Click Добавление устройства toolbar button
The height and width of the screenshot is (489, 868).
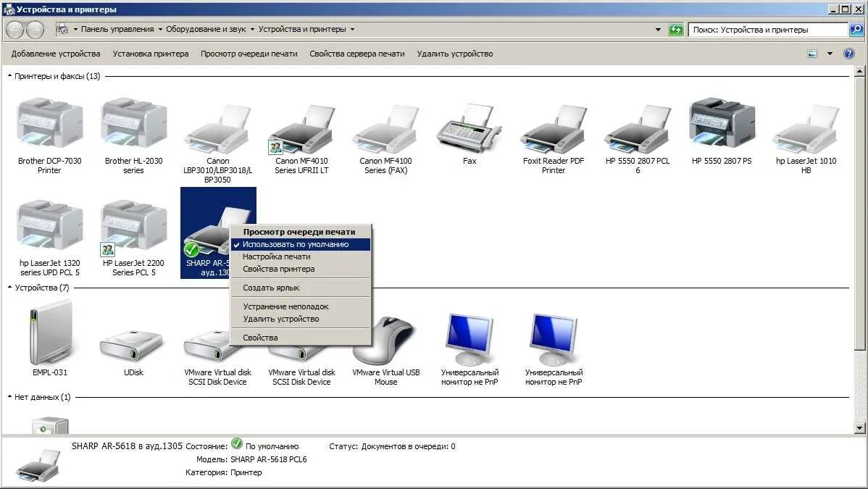point(56,54)
